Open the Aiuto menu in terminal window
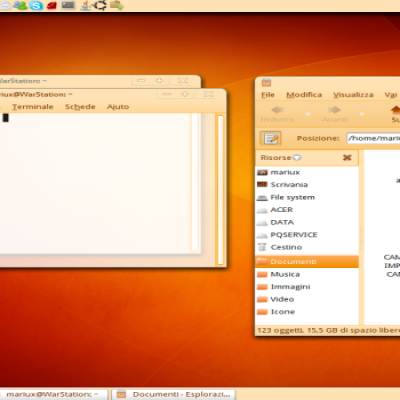The width and height of the screenshot is (400, 400). (118, 107)
